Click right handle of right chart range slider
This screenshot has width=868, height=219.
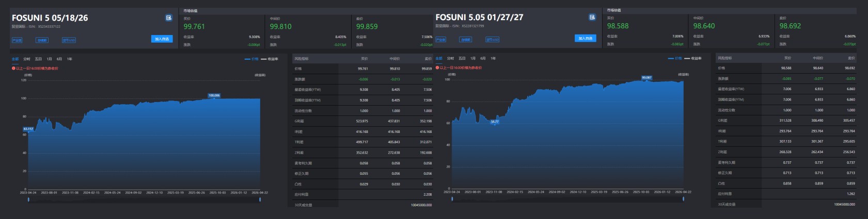pos(683,199)
